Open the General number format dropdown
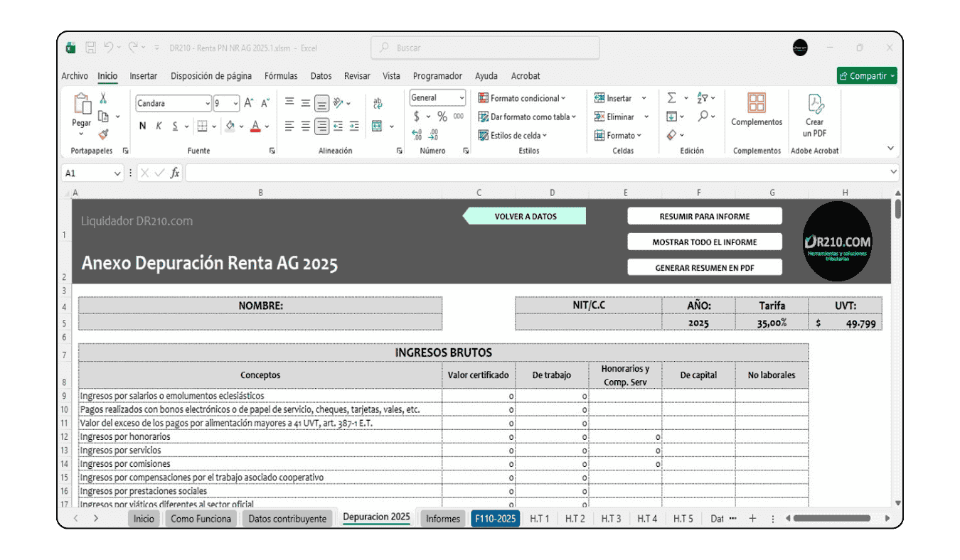 click(462, 97)
